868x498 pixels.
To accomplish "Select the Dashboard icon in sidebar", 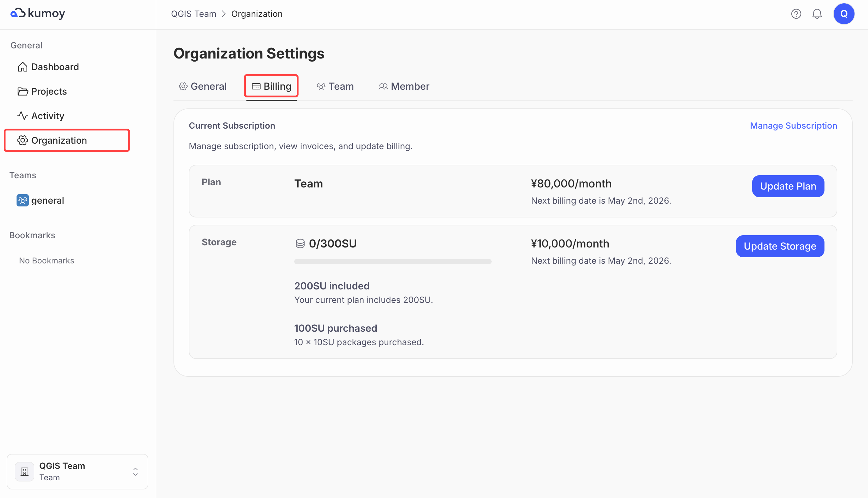I will point(23,67).
